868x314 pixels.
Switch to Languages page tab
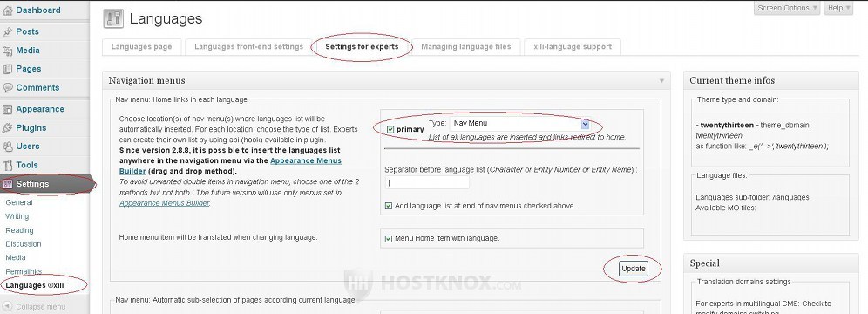(142, 47)
